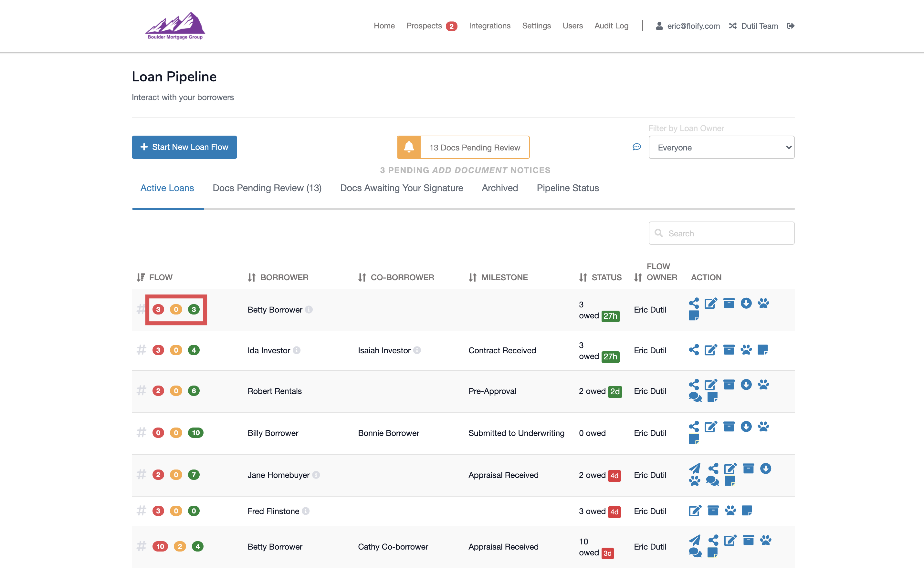
Task: Archive the Robert Rentals loan flow
Action: click(x=729, y=384)
